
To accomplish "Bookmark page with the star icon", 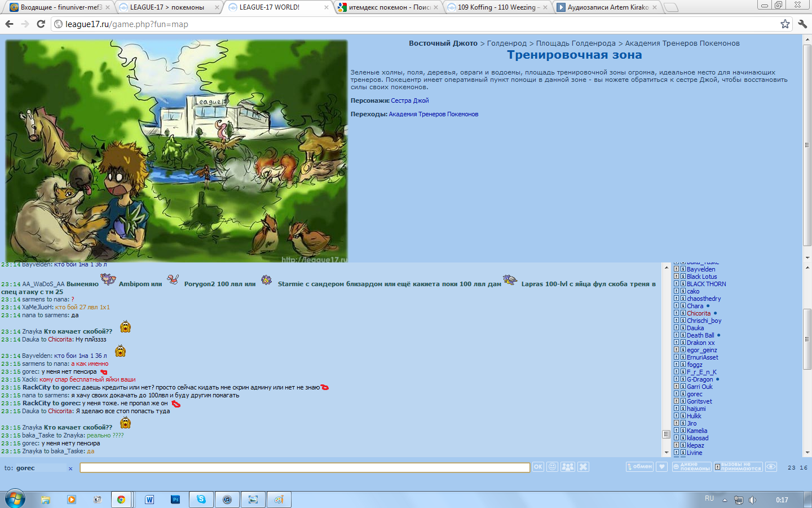I will pos(785,24).
